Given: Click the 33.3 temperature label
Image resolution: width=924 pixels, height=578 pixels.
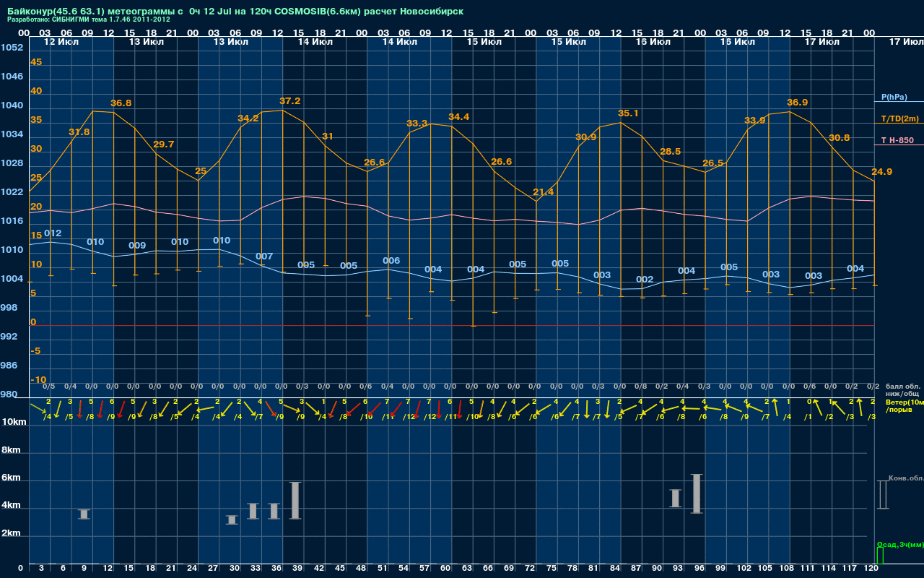Looking at the screenshot, I should [x=417, y=124].
